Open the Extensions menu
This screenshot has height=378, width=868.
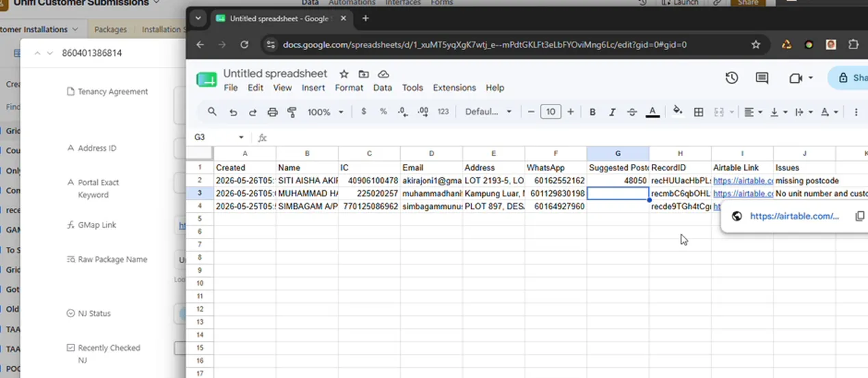pyautogui.click(x=454, y=87)
